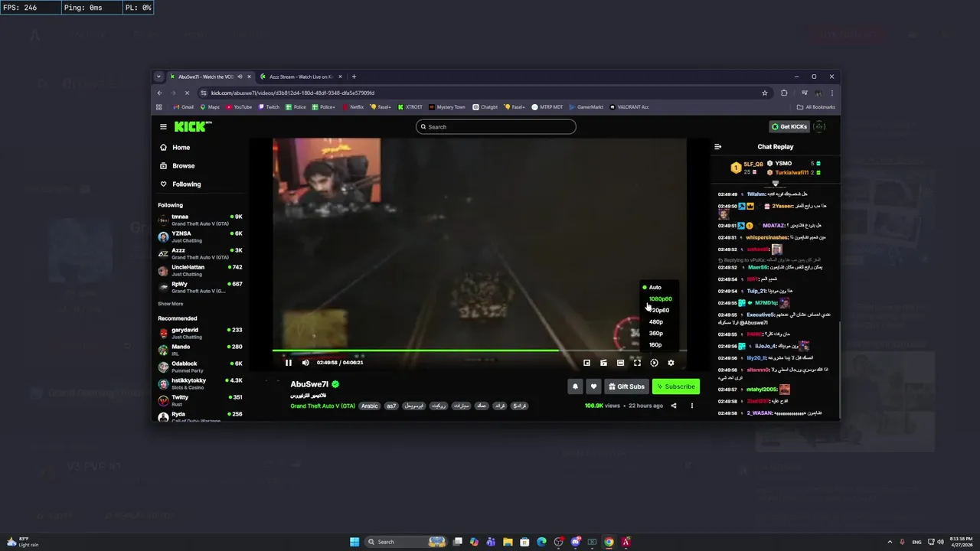Bookmark this page with the star icon
980x551 pixels.
764,93
